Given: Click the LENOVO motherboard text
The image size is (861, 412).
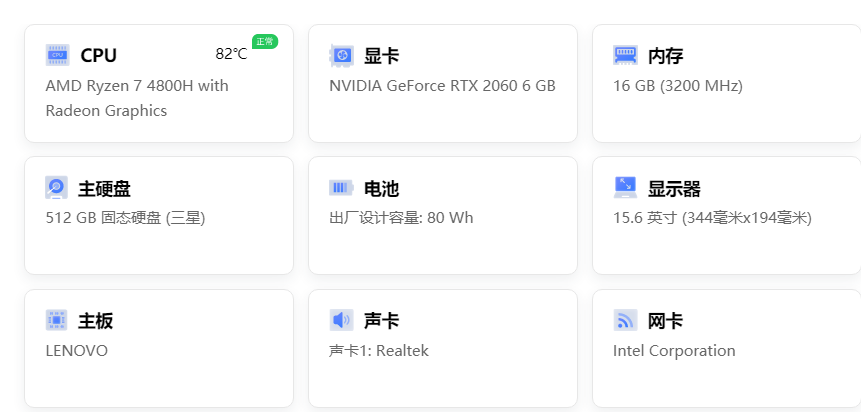Looking at the screenshot, I should pyautogui.click(x=77, y=351).
